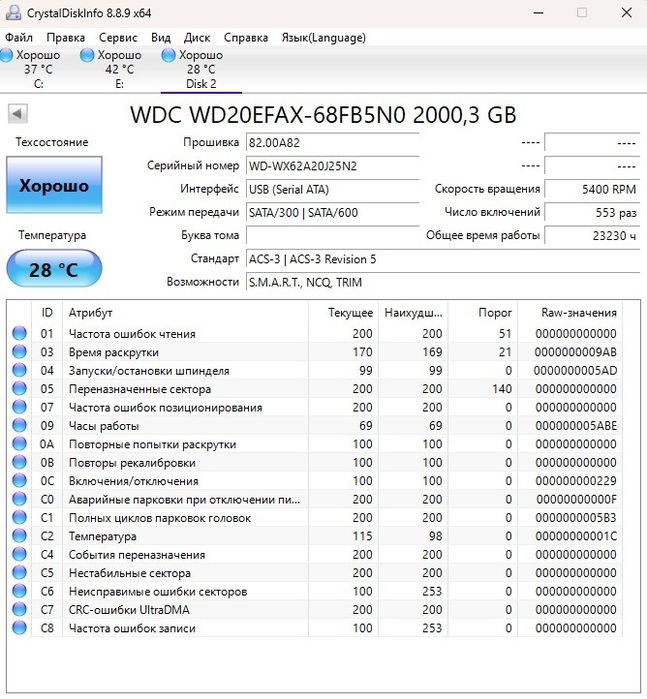Viewport: 647px width, 699px height.
Task: Click status orb for attribute C4
Action: (x=19, y=554)
